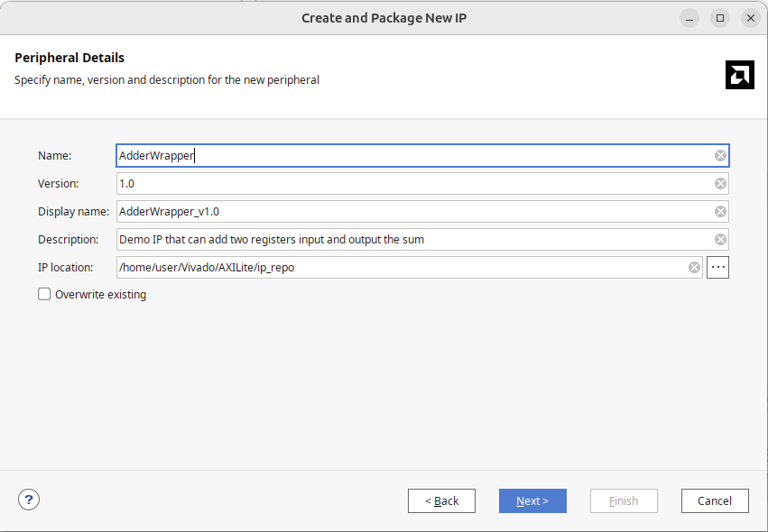Clear the IP location path
768x532 pixels.
coord(694,268)
